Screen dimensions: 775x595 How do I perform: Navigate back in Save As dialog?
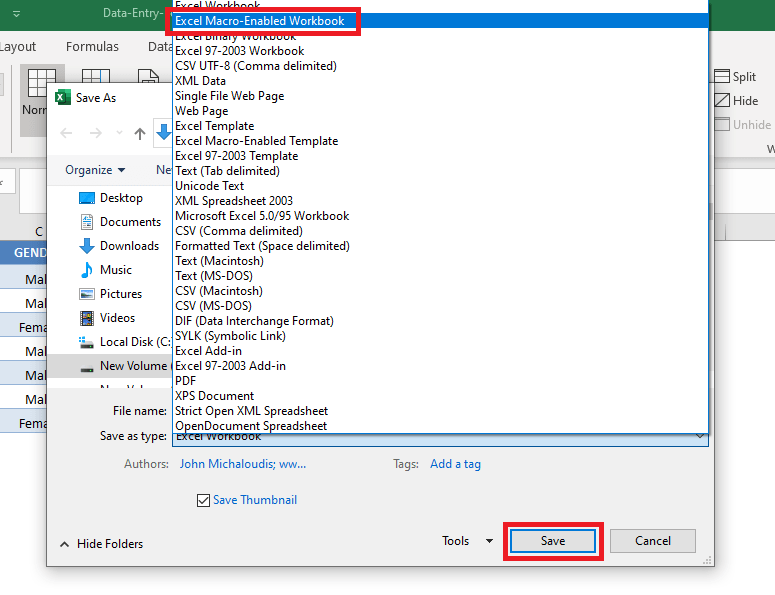pos(66,133)
